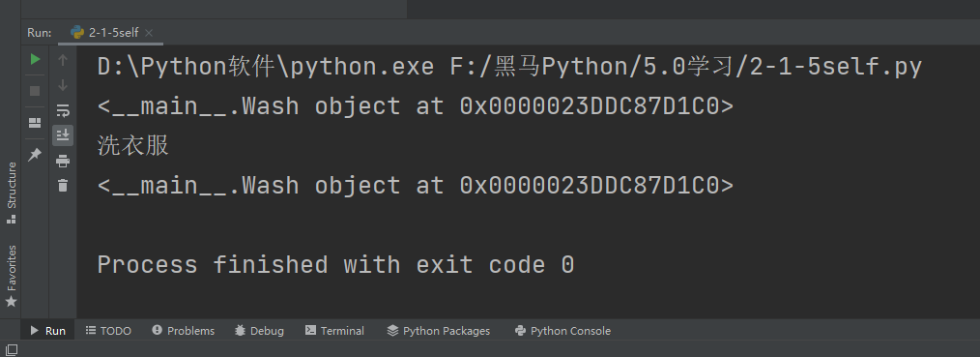Open Python Packages tool window
980x357 pixels.
tap(438, 331)
